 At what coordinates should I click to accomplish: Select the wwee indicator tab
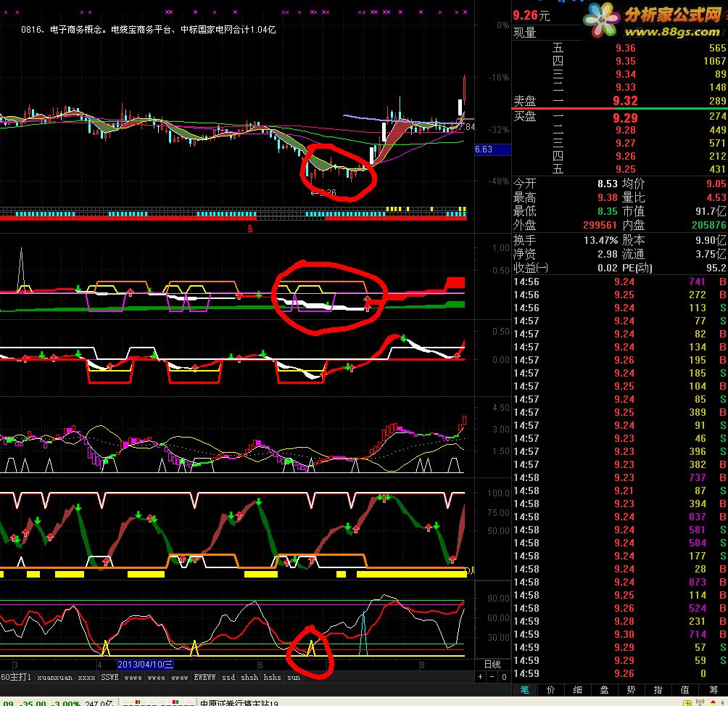click(x=157, y=677)
